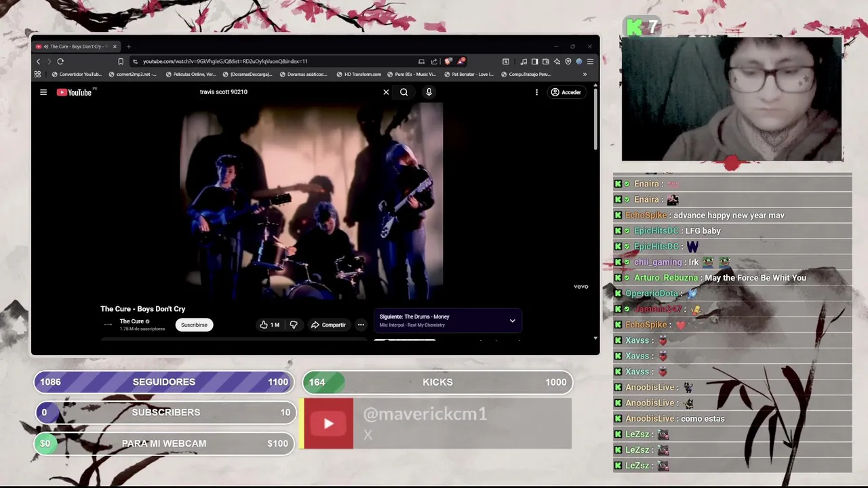
Task: Click Acceder sign-in button
Action: click(566, 92)
